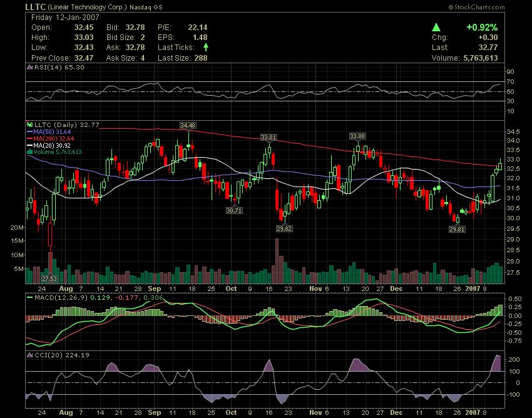The width and height of the screenshot is (532, 418).
Task: Click the EPS value 1.48
Action: (x=200, y=38)
